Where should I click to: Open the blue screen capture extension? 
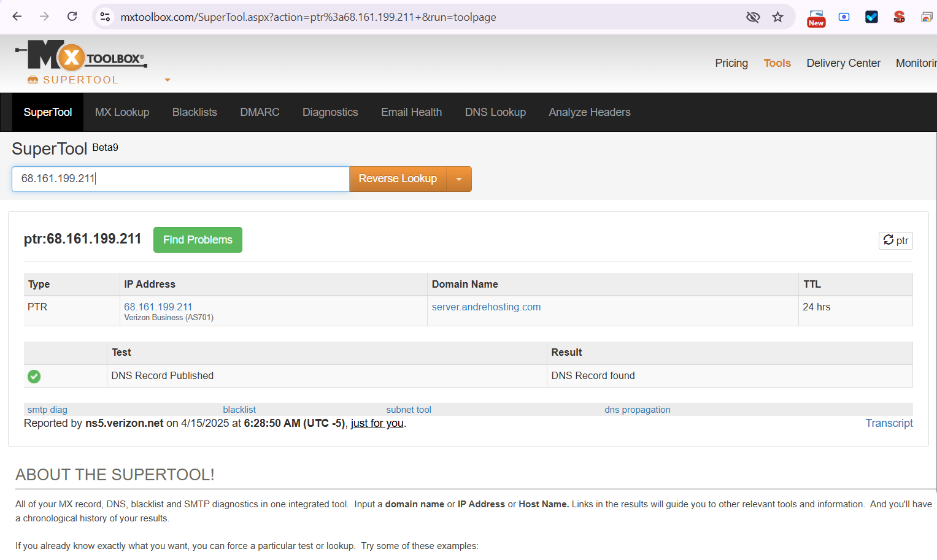click(x=844, y=17)
